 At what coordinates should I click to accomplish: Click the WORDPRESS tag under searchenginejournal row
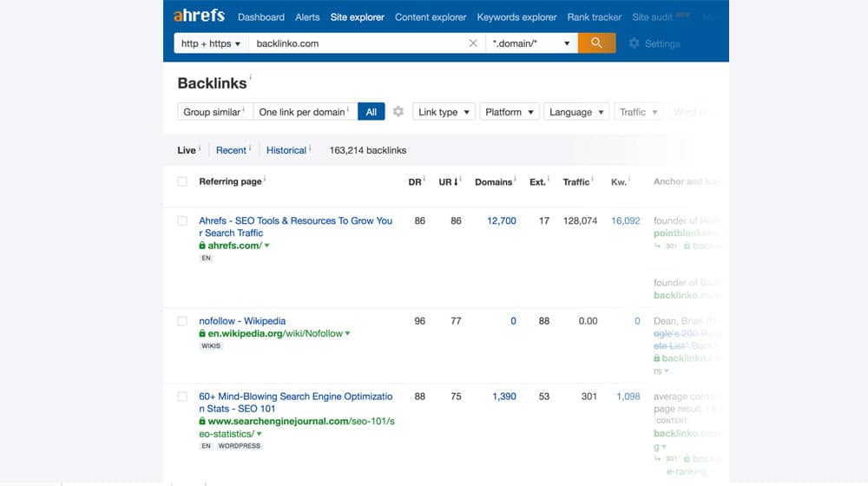(239, 446)
